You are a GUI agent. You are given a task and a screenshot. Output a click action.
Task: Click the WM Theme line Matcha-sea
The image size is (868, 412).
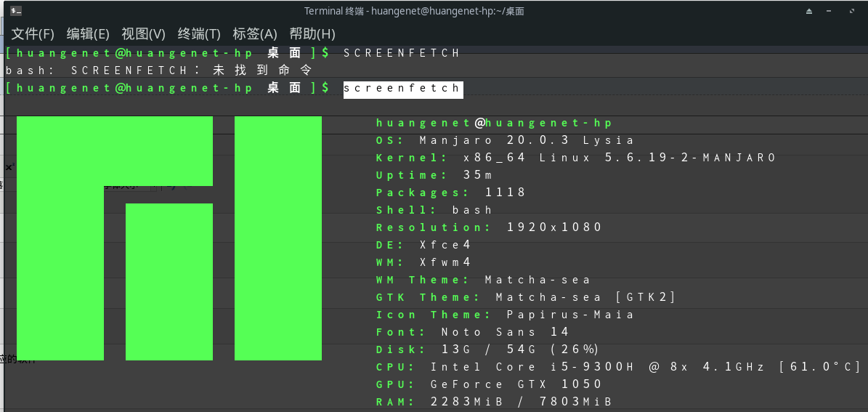[x=483, y=280]
